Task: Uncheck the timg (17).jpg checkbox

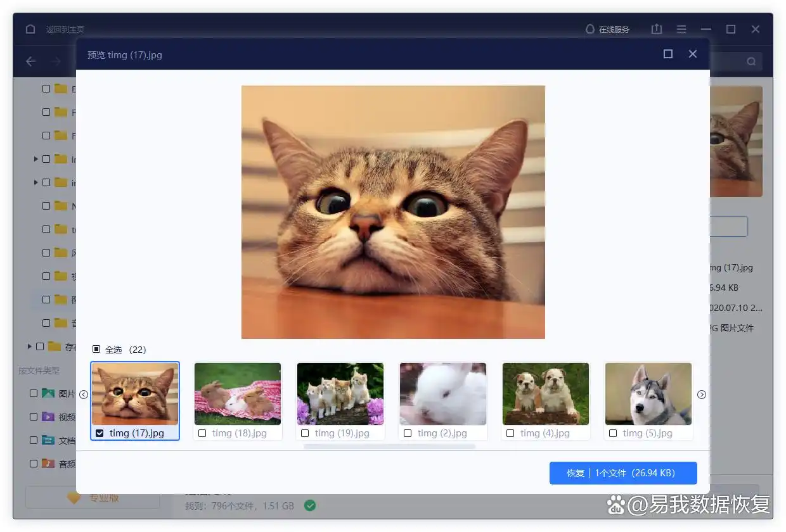Action: tap(100, 433)
